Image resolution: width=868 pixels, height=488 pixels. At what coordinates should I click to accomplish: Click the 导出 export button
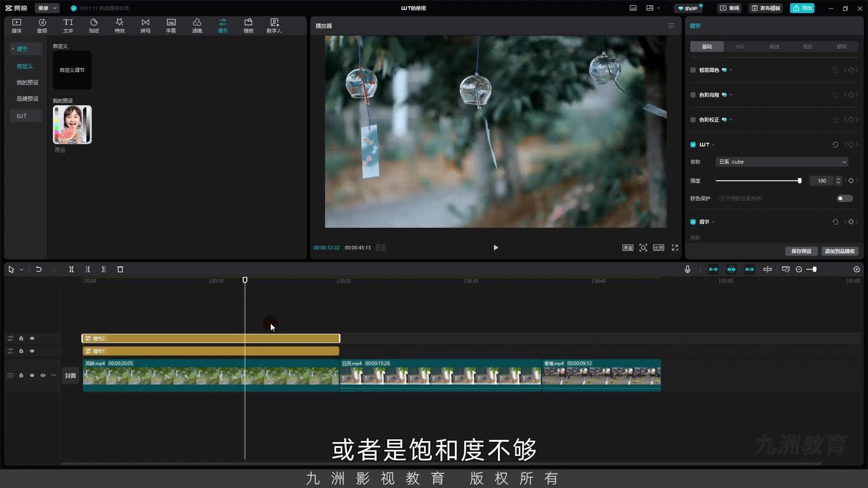coord(802,8)
